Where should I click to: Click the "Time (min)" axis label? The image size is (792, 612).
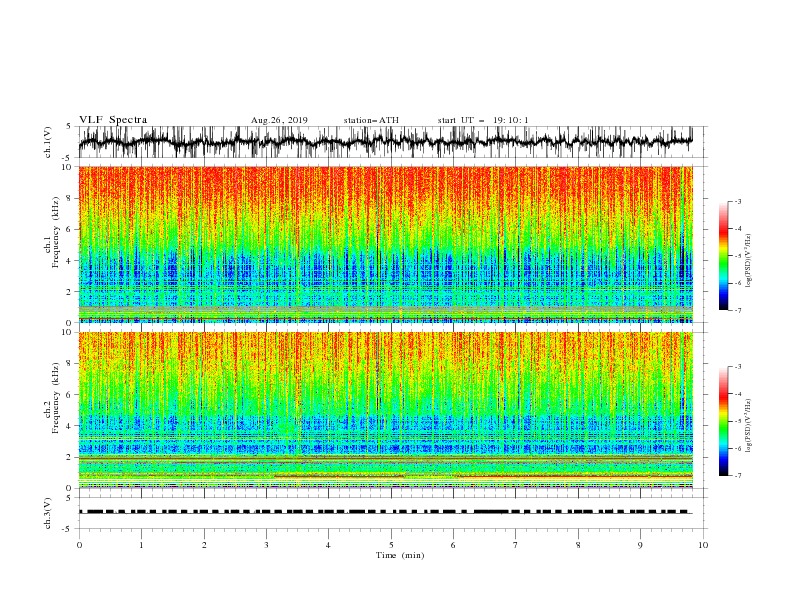pos(400,555)
